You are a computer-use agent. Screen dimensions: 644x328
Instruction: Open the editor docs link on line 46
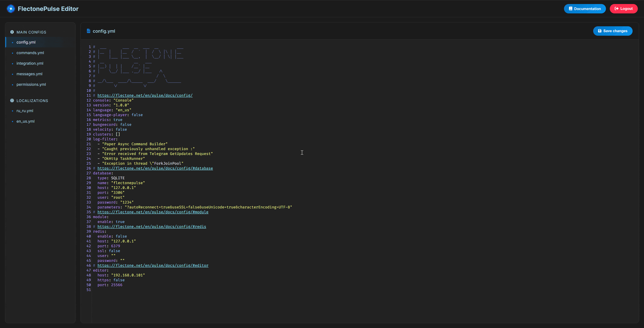click(x=153, y=266)
